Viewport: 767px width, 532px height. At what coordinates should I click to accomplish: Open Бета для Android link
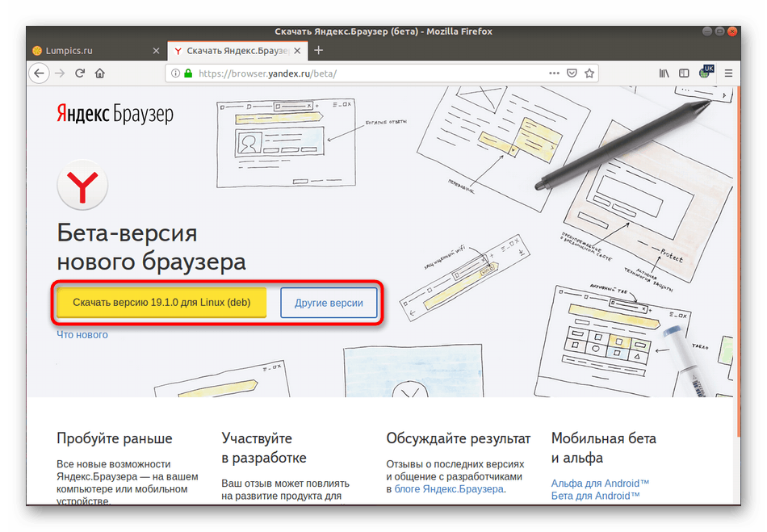click(x=595, y=496)
